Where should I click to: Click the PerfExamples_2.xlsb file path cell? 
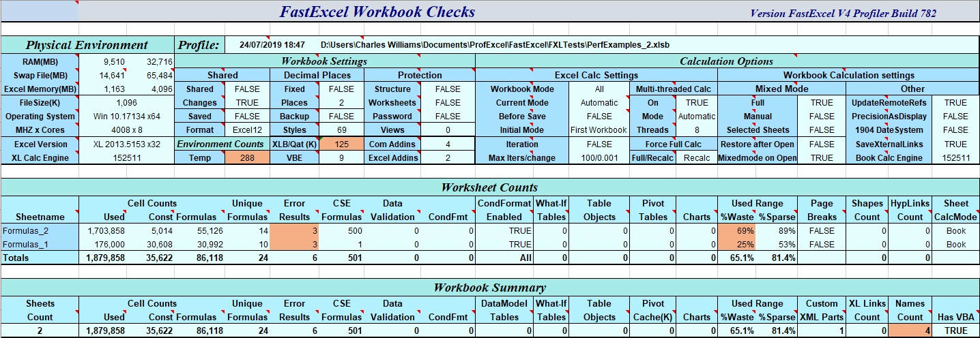pos(494,45)
